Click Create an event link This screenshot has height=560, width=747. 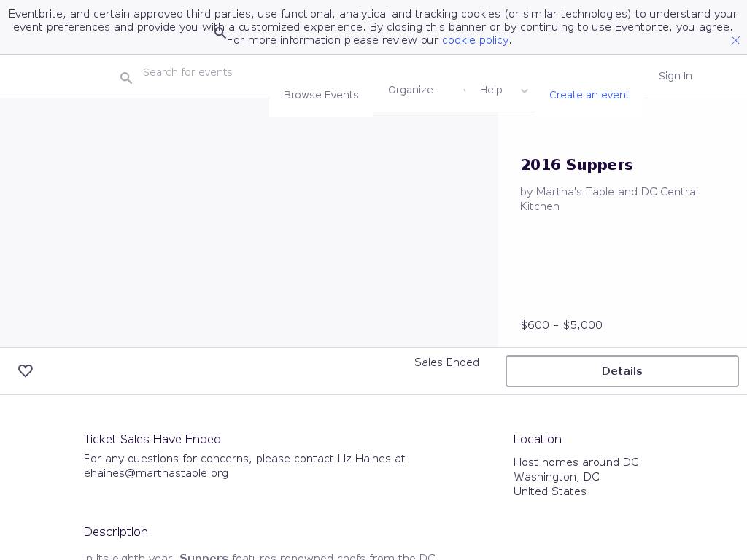[589, 95]
